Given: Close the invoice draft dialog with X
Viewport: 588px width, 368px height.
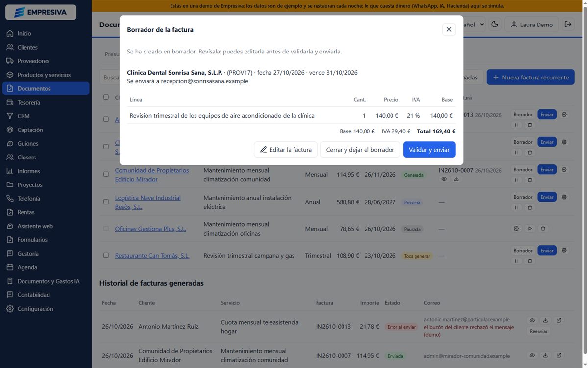Looking at the screenshot, I should pos(449,29).
